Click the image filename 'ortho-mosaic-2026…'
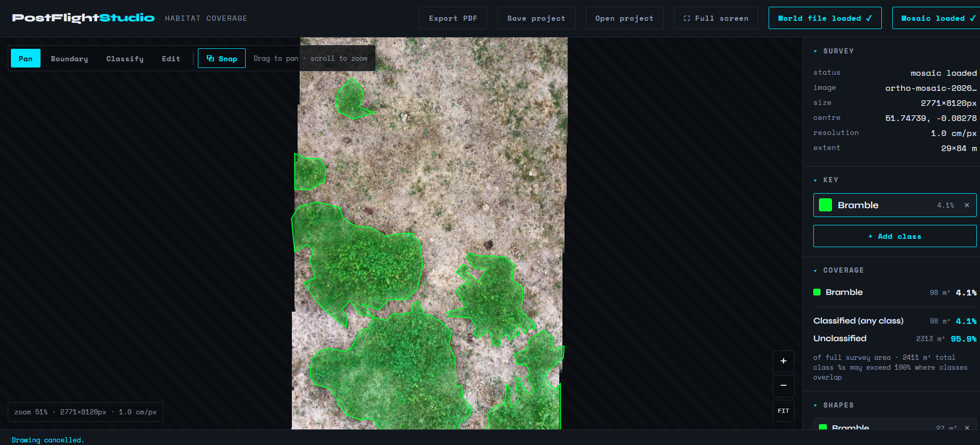This screenshot has width=980, height=445. coord(931,88)
